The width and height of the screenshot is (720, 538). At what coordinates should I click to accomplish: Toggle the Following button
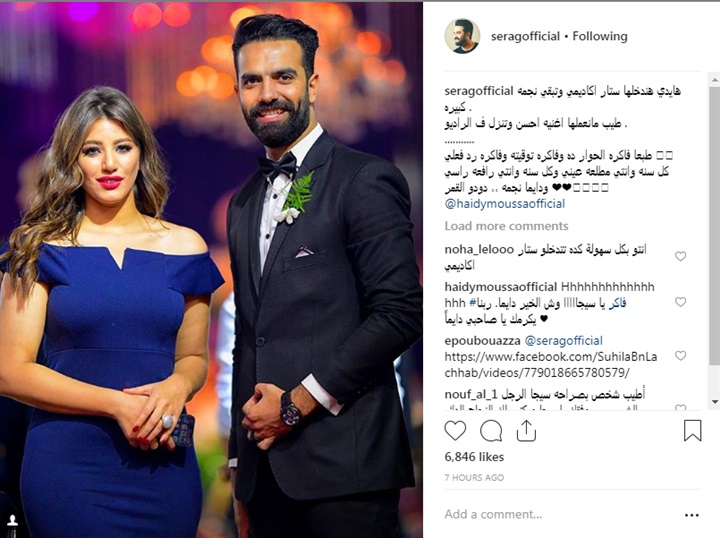[600, 36]
